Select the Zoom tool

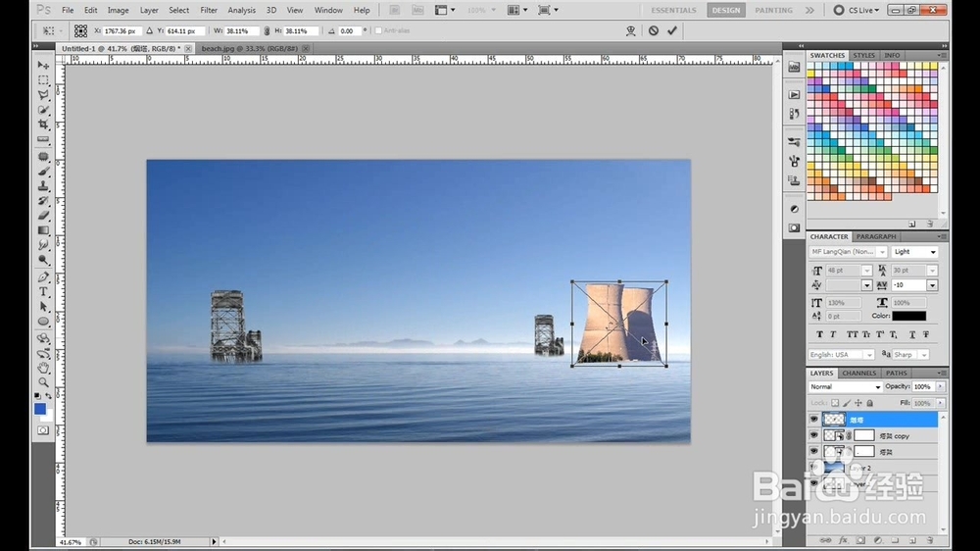pyautogui.click(x=43, y=382)
